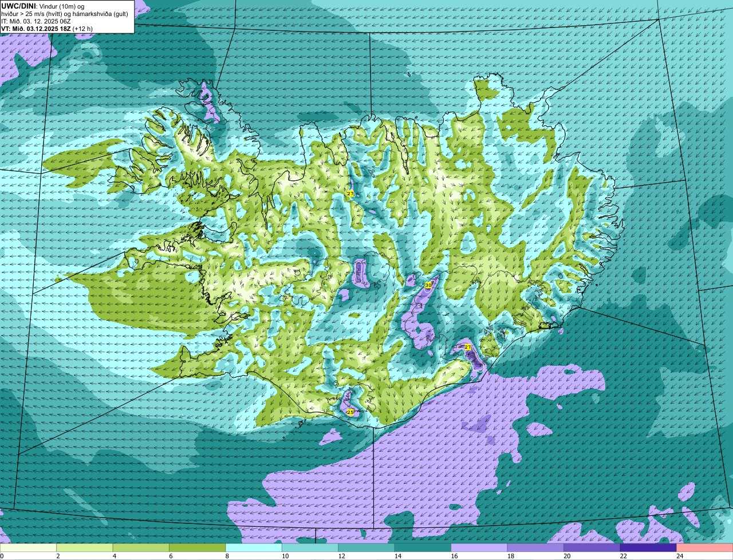Click the dark indigo 22–24 m/s legend swatch
The width and height of the screenshot is (733, 560).
coord(648,548)
